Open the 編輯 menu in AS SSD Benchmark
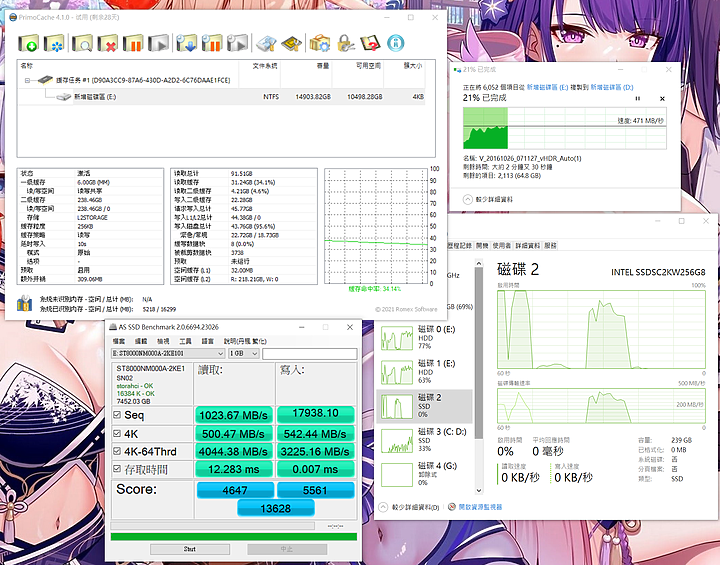 (x=141, y=341)
